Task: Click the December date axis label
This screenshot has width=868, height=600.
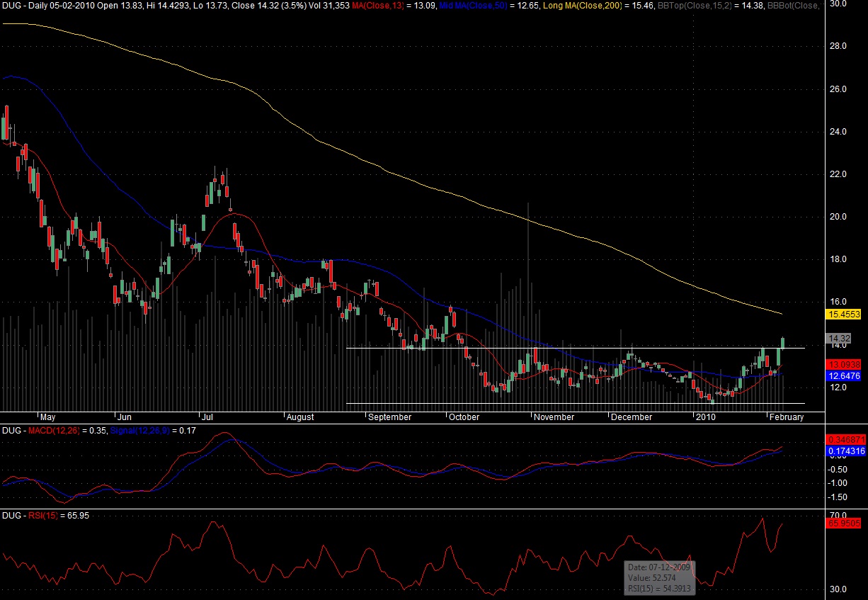Action: click(x=632, y=417)
